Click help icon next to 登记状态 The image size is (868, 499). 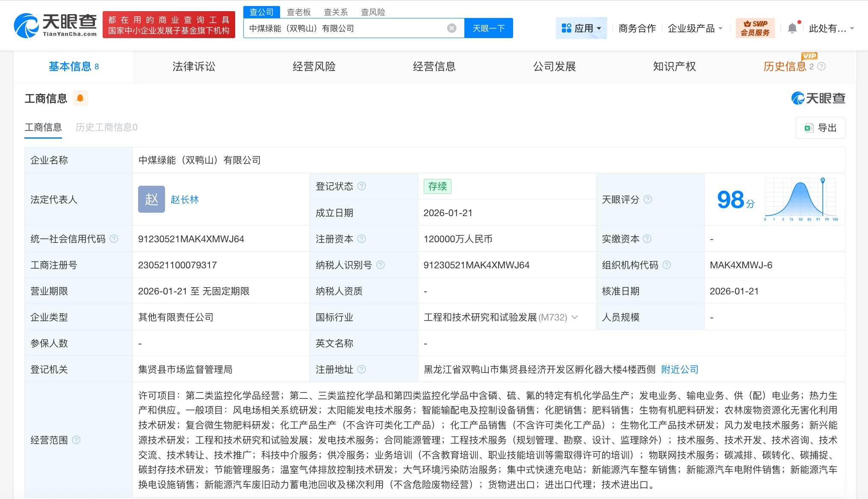[x=362, y=186]
